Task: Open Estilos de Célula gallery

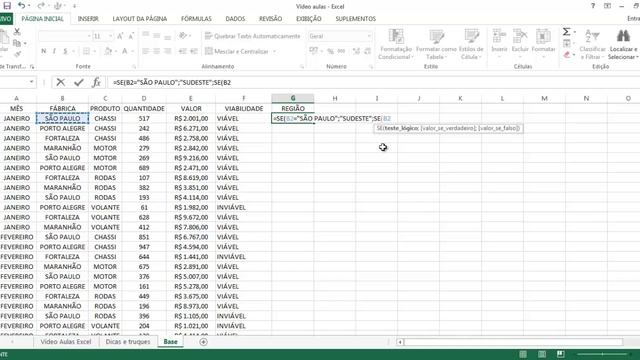Action: pos(471,44)
